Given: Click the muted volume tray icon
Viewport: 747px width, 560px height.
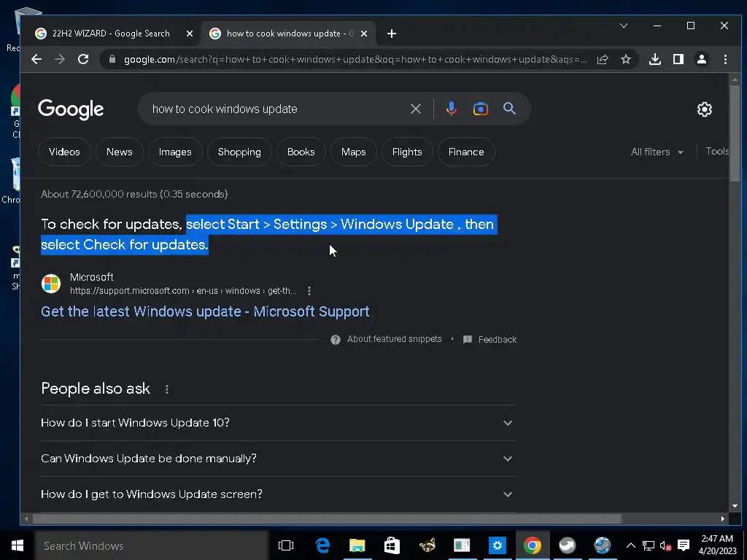Looking at the screenshot, I should [665, 545].
